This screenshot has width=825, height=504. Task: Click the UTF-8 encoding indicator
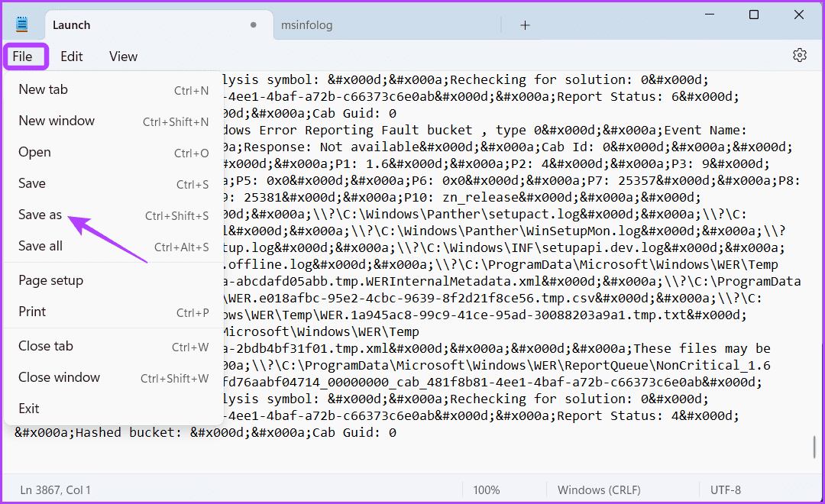pos(725,489)
